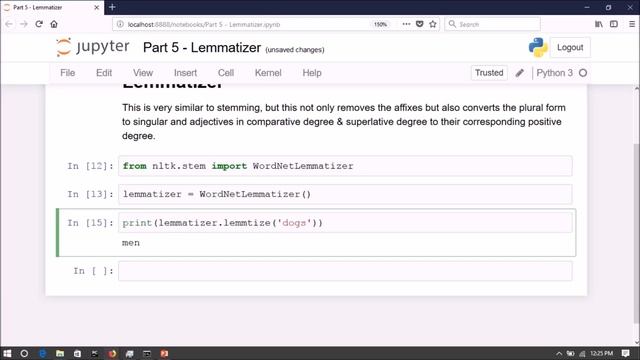Screen dimensions: 640x360
Task: Open the Edit menu
Action: point(104,73)
